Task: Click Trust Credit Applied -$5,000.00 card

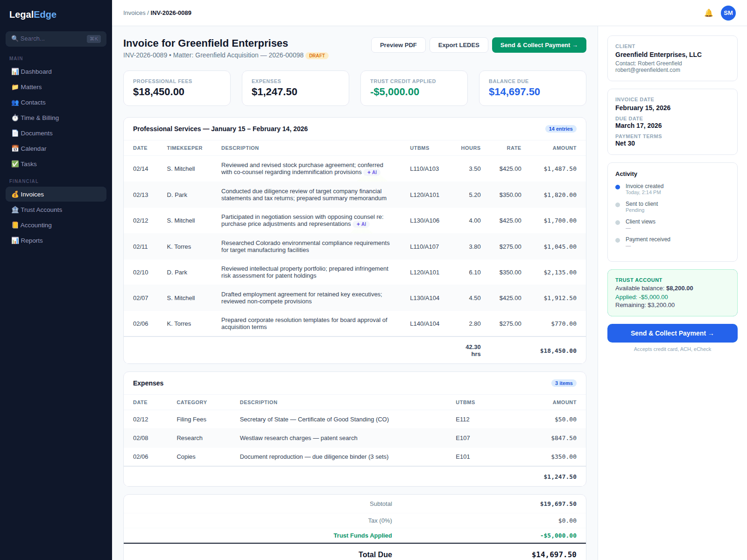Action: [414, 88]
